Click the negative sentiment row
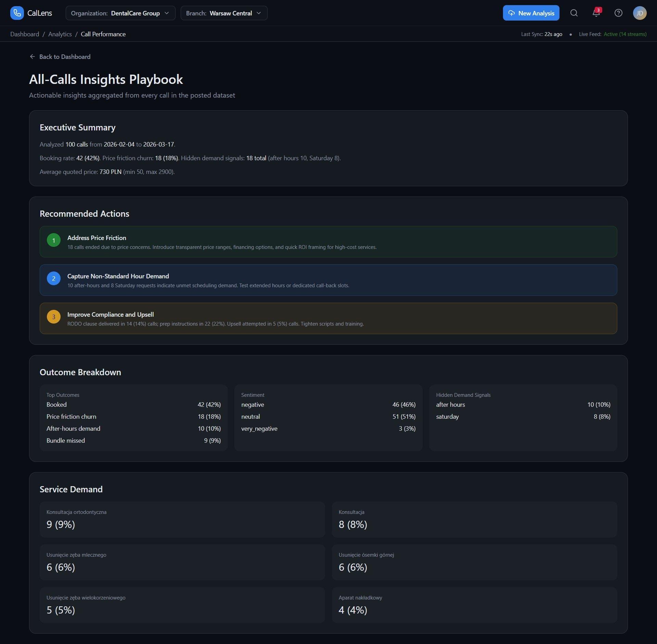This screenshot has height=644, width=657. [x=328, y=405]
